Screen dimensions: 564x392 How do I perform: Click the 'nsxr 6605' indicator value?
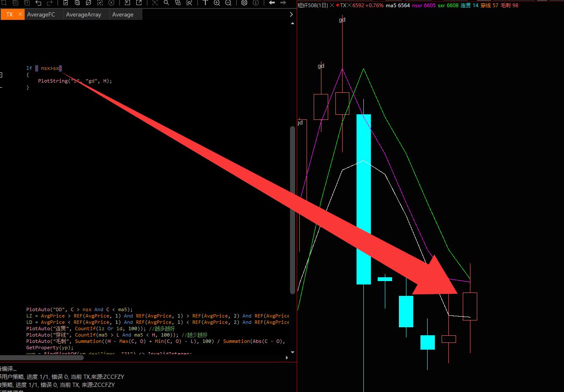[423, 6]
